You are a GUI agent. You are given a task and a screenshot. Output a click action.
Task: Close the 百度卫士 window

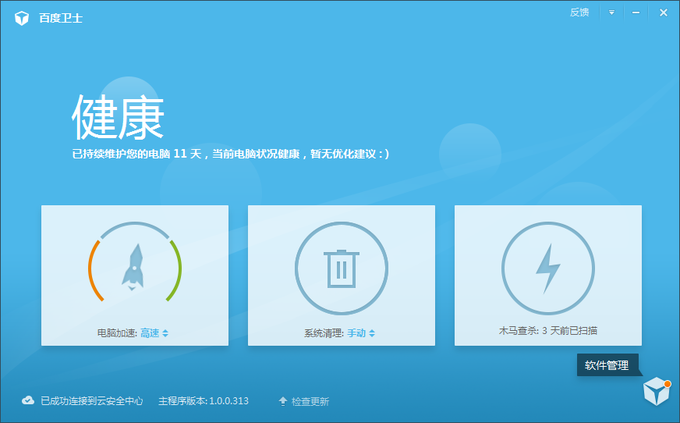(x=661, y=13)
